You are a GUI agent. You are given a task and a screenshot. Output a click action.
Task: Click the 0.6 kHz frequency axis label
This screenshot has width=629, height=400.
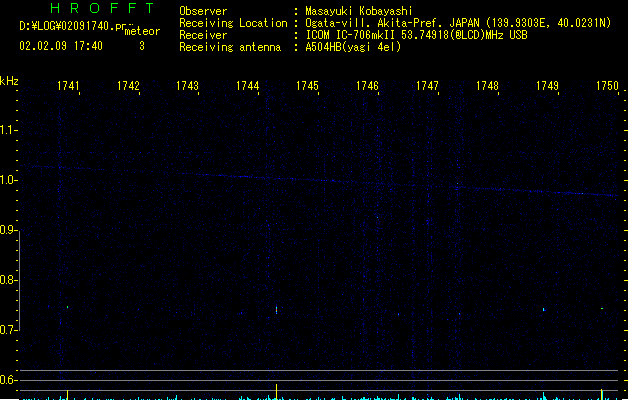[8, 380]
